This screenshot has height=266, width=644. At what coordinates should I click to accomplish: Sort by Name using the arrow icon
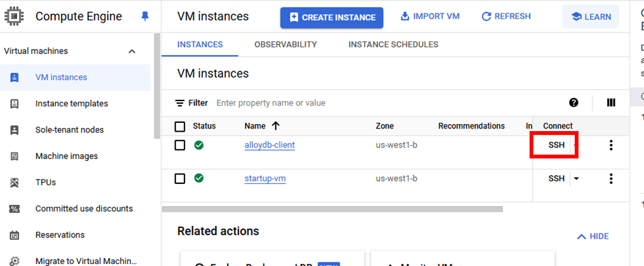coord(275,126)
